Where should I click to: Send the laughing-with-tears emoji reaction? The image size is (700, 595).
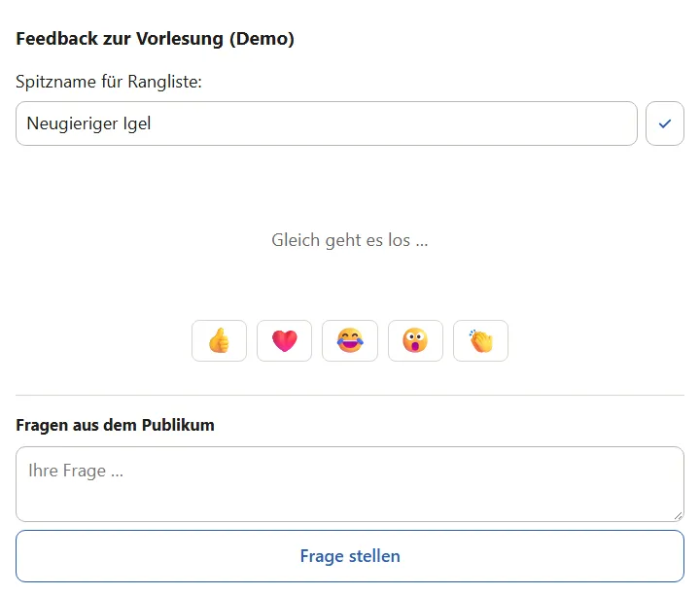[350, 340]
